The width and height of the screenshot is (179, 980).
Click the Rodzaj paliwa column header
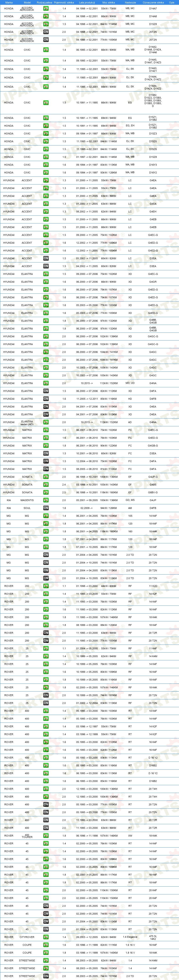44,2
